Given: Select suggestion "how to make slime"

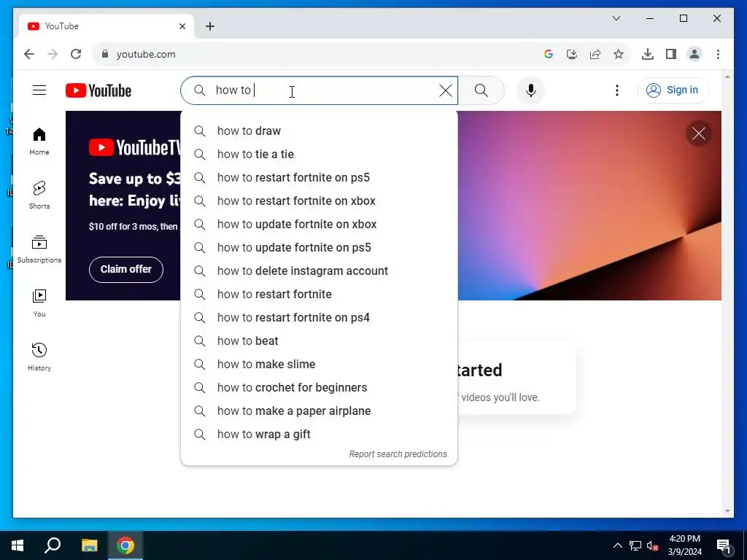Looking at the screenshot, I should [x=320, y=365].
